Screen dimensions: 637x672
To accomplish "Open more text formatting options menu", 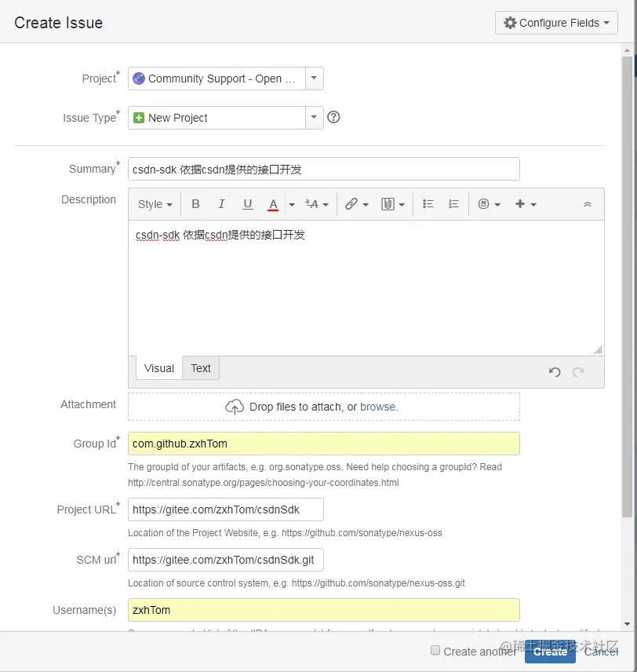I will click(317, 204).
